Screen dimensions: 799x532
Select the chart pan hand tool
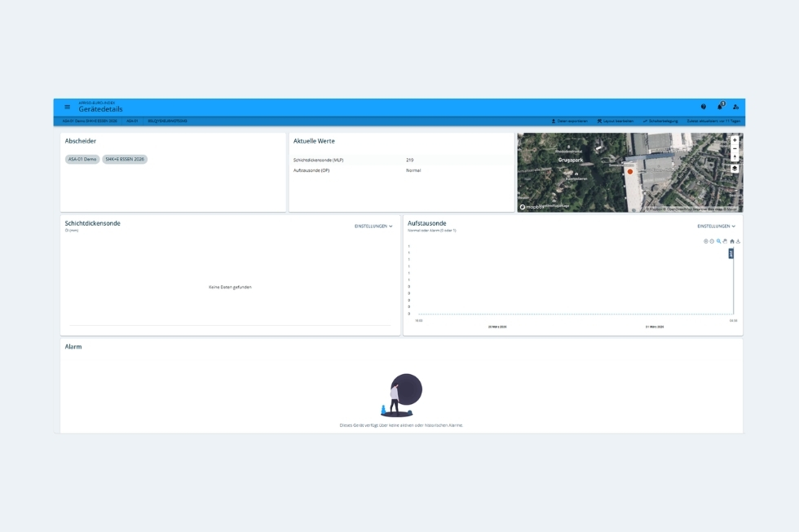(x=725, y=241)
